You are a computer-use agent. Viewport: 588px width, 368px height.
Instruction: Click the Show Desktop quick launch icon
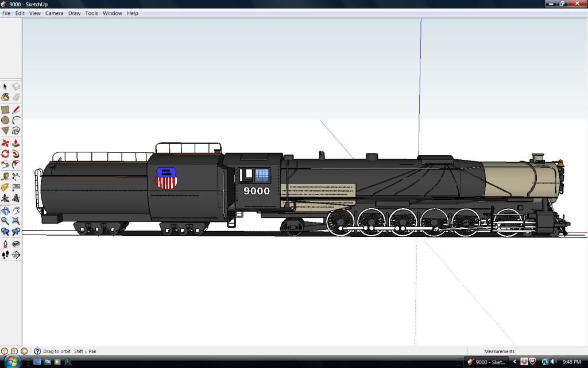pyautogui.click(x=37, y=362)
